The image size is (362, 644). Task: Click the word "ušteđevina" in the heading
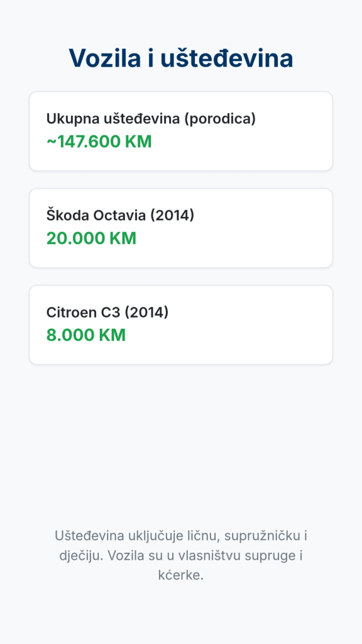click(226, 58)
